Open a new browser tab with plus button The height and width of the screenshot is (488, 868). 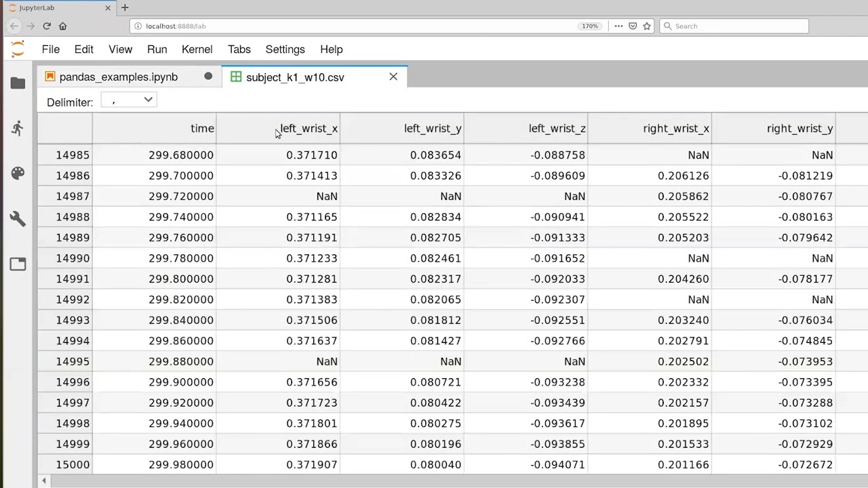[x=125, y=7]
